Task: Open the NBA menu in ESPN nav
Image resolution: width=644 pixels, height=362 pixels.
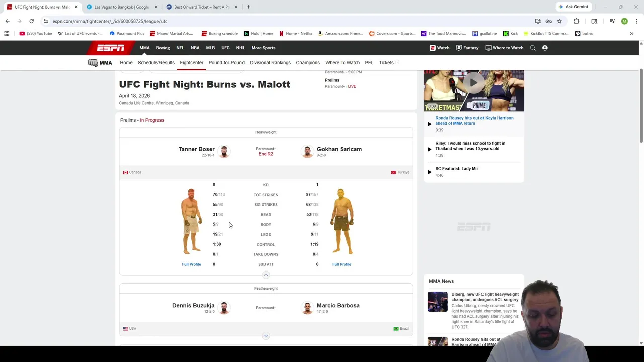Action: coord(195,48)
